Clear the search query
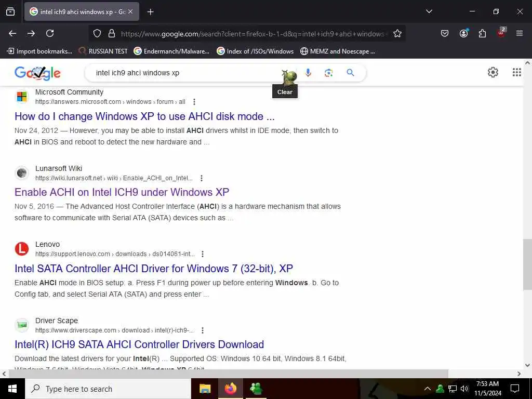Viewport: 532px width, 399px height. pyautogui.click(x=285, y=73)
